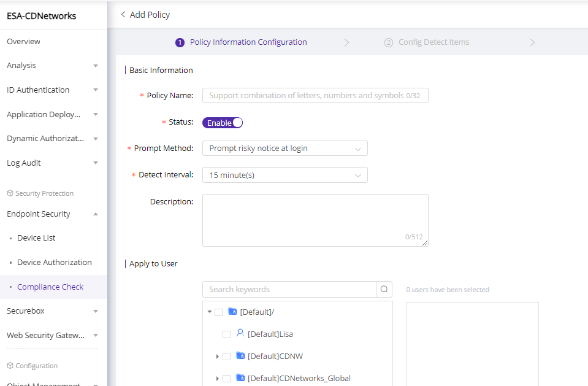Click the chevron after Config Detect Items
Viewport: 588px width, 386px height.
(532, 42)
